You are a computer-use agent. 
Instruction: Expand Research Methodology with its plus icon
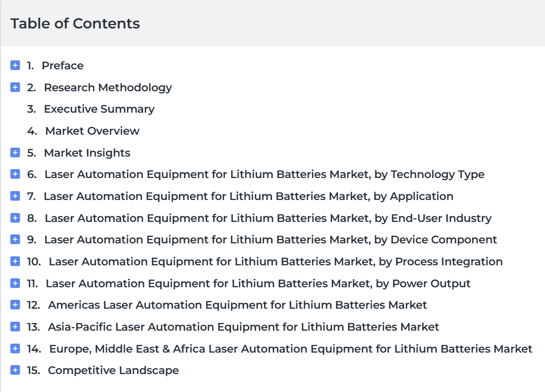(15, 87)
